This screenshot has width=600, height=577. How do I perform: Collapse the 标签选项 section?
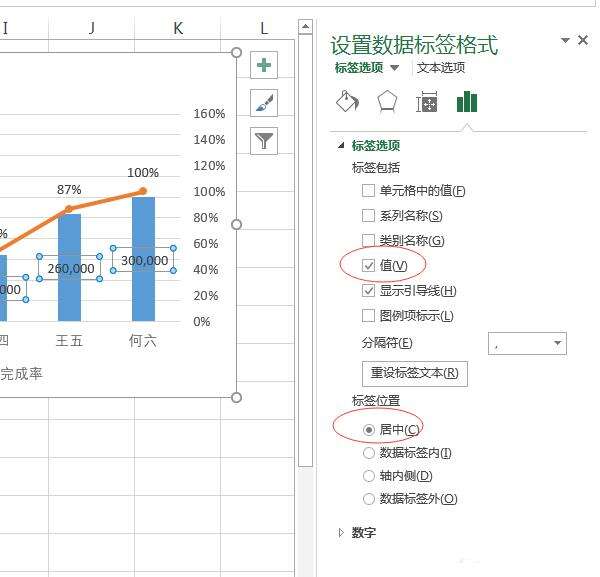point(341,145)
